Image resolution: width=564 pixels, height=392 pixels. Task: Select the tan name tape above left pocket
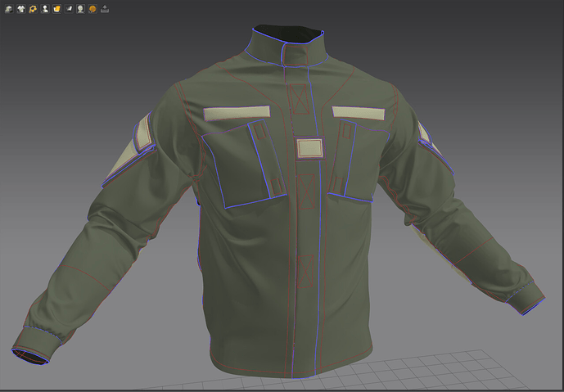coord(237,113)
